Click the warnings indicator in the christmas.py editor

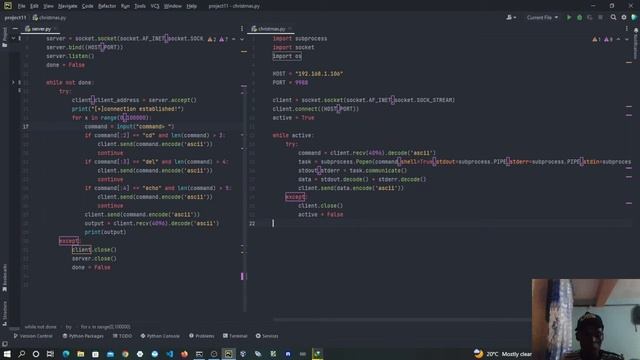(602, 39)
